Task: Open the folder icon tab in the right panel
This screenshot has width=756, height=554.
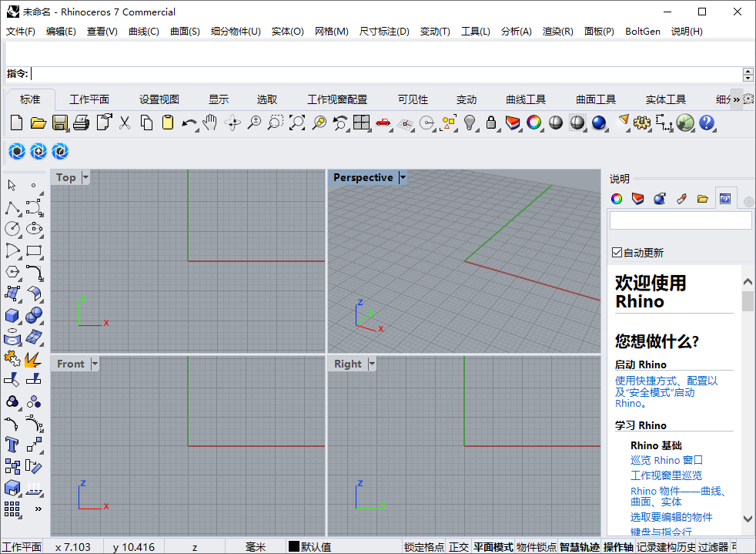Action: pyautogui.click(x=702, y=198)
